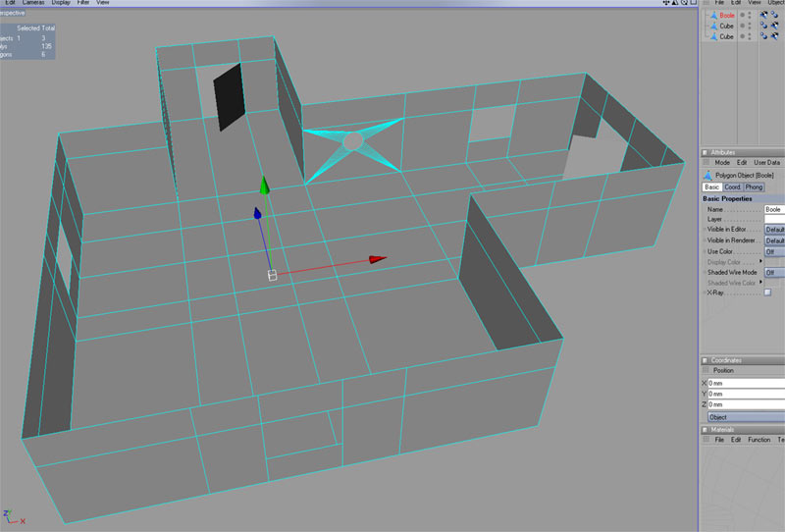Open the viewport Filter menu
Image resolution: width=785 pixels, height=532 pixels.
tap(83, 3)
